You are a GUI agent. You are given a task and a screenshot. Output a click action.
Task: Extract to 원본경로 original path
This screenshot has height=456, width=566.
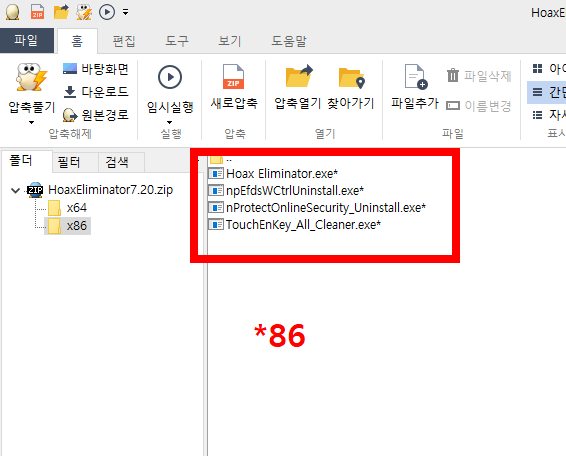click(96, 115)
